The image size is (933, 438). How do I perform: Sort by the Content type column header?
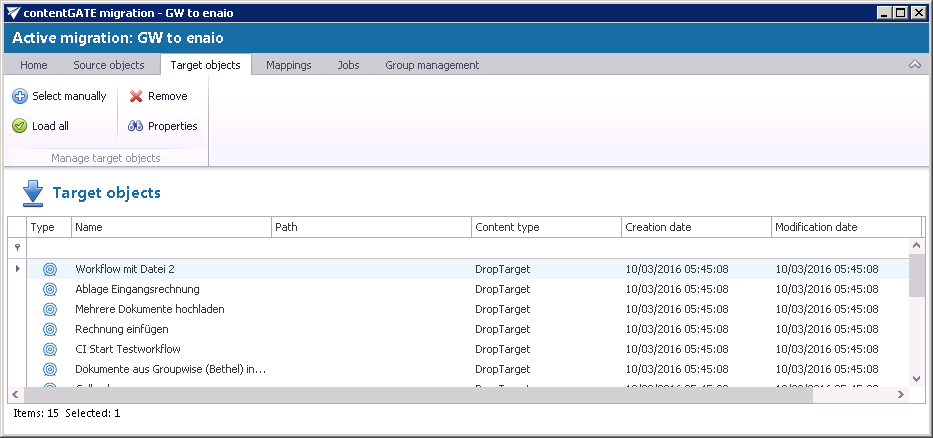coord(546,227)
